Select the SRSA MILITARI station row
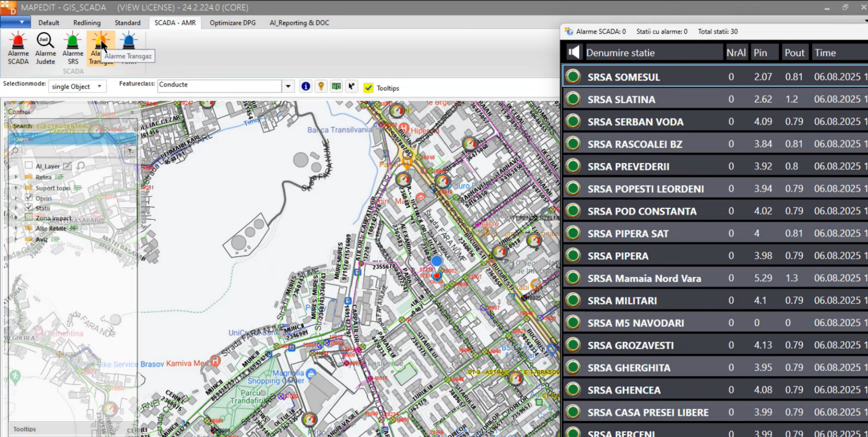Image resolution: width=868 pixels, height=437 pixels. pos(622,301)
